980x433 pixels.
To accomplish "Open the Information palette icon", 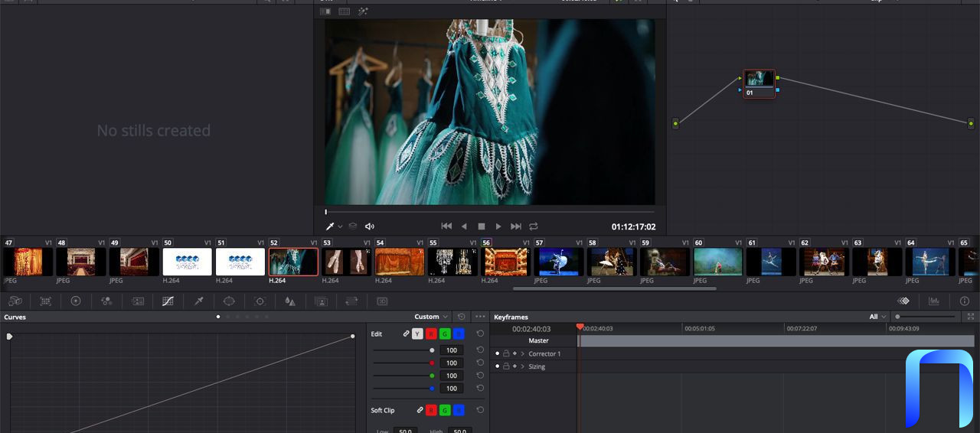I will [965, 301].
